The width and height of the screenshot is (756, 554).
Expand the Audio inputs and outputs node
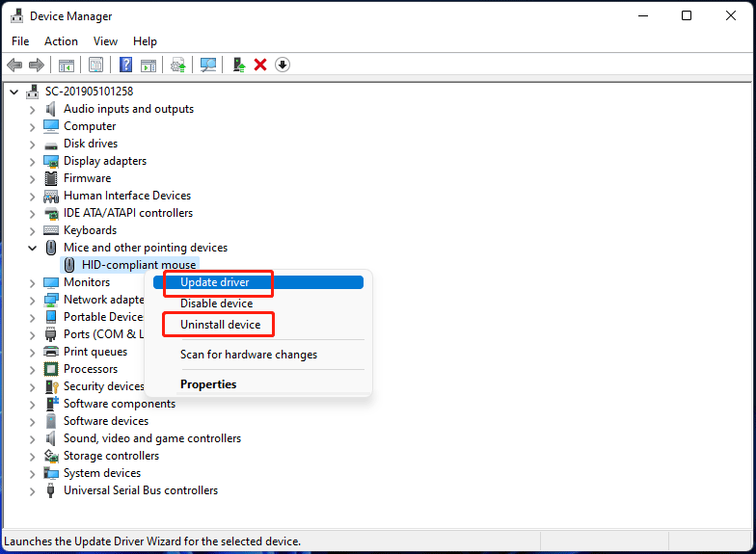(32, 109)
